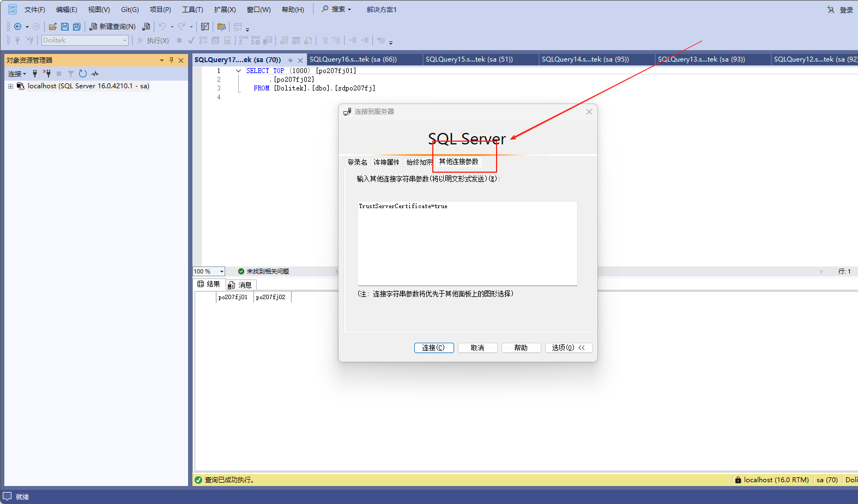Collapse the SELECT statement code fold
The width and height of the screenshot is (858, 504).
point(238,71)
